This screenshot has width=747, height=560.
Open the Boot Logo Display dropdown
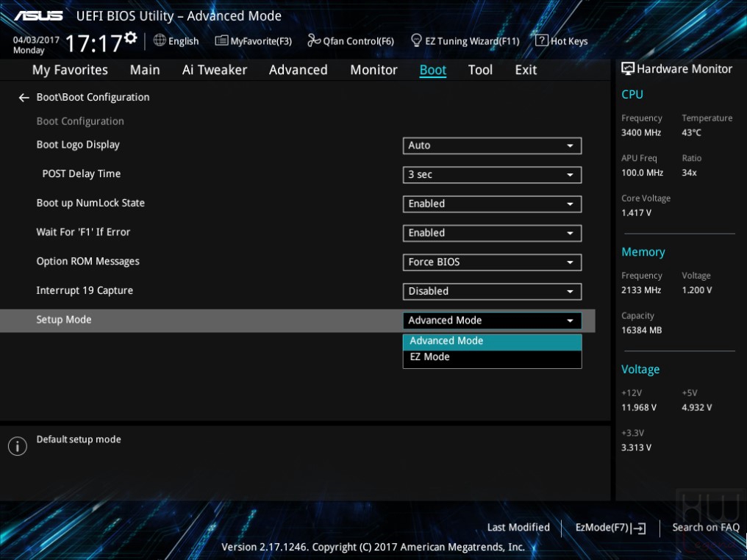pyautogui.click(x=492, y=146)
